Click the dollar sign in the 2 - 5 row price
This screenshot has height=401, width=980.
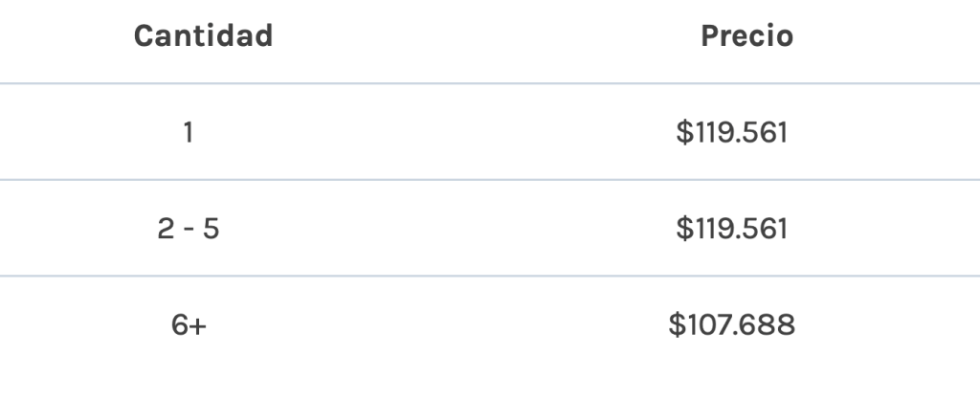coord(684,229)
